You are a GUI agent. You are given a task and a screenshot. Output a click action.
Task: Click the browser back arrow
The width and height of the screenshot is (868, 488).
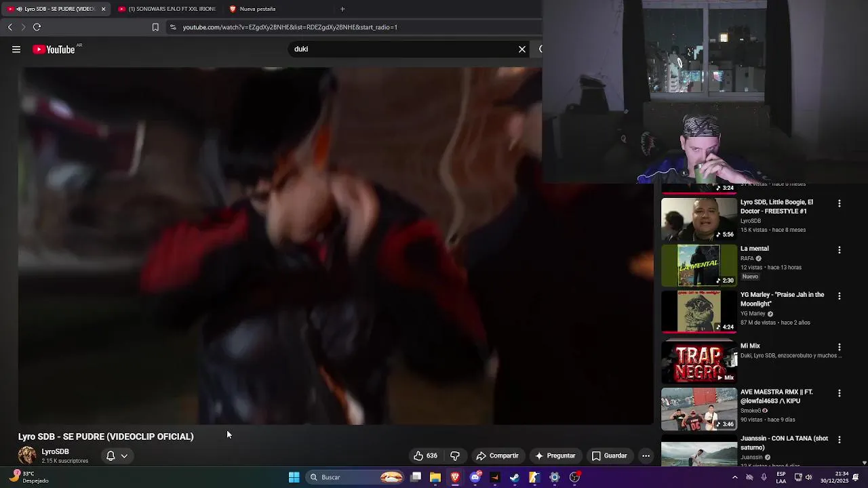tap(9, 27)
